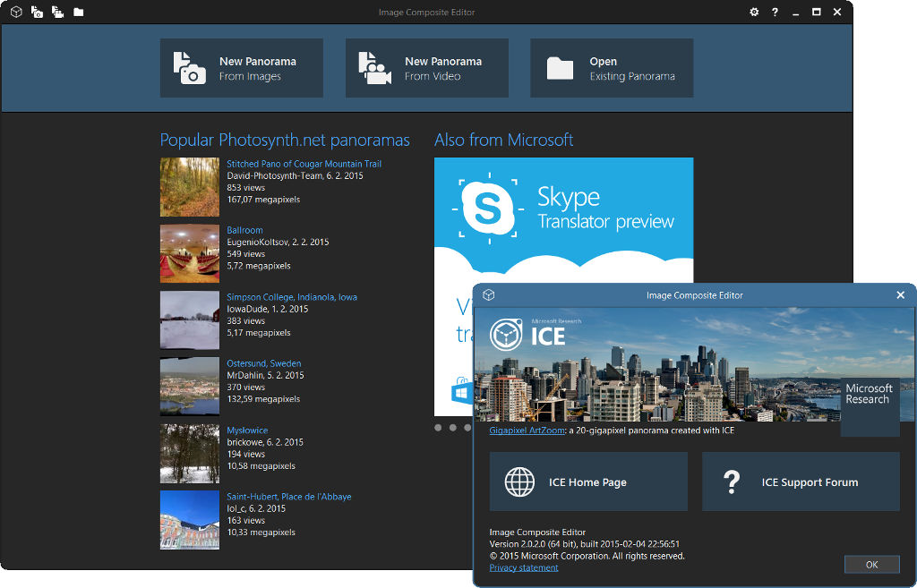Maximize the main Image Composite Editor window
This screenshot has height=588, width=917.
[x=817, y=12]
